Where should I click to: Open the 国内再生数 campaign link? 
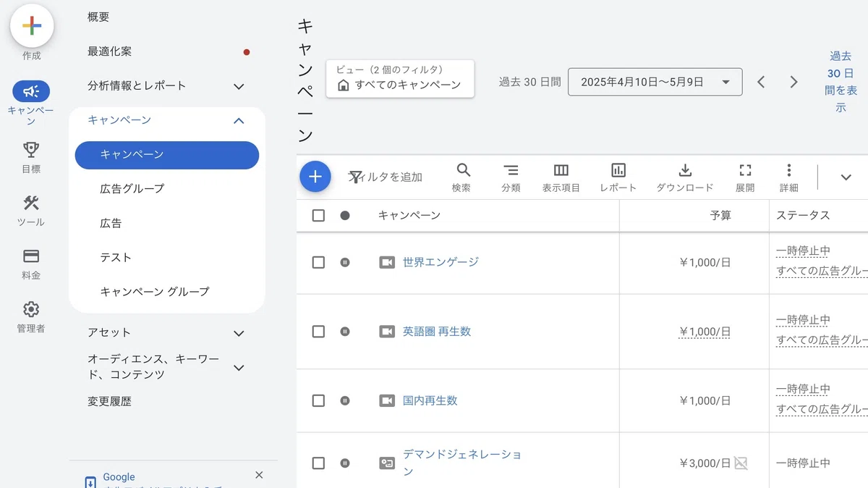click(x=430, y=400)
